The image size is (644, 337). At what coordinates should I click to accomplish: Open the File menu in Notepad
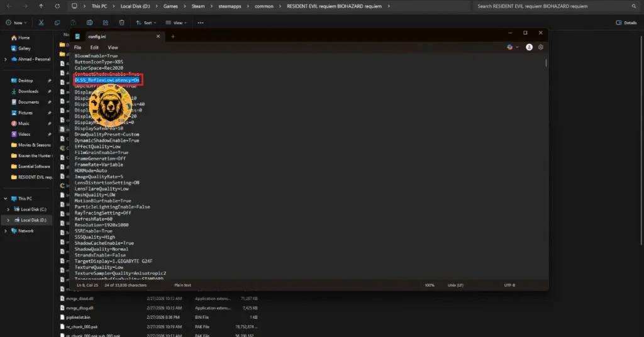(x=78, y=47)
